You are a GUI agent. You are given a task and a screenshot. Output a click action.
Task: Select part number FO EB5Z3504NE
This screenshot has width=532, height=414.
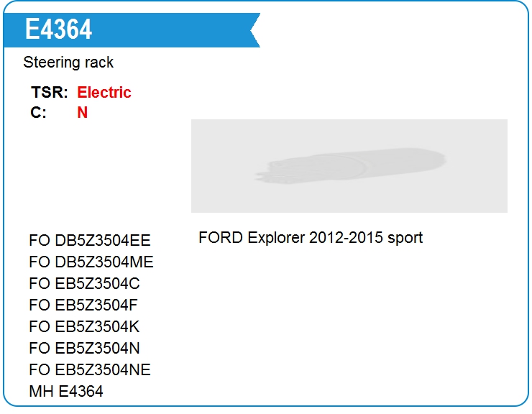tap(90, 370)
